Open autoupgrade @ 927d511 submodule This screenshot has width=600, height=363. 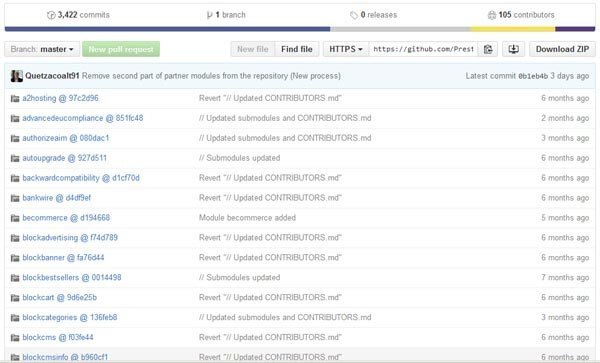64,158
